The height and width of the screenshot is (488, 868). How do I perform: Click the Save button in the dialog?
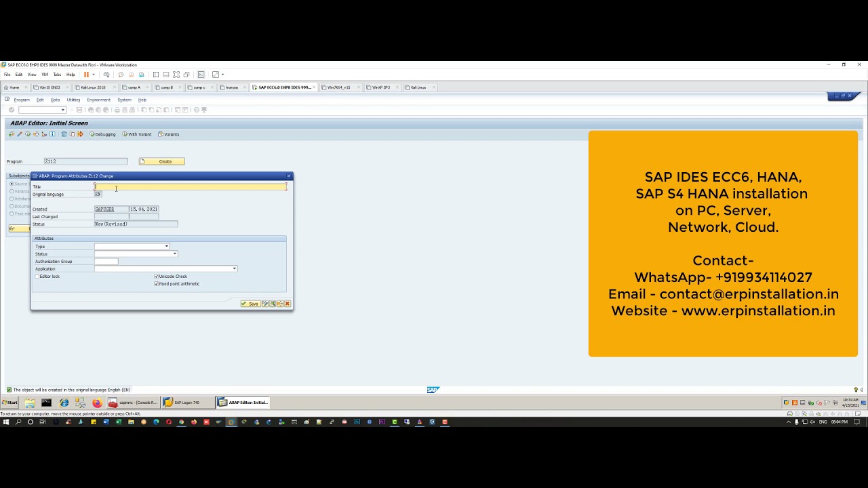point(250,304)
